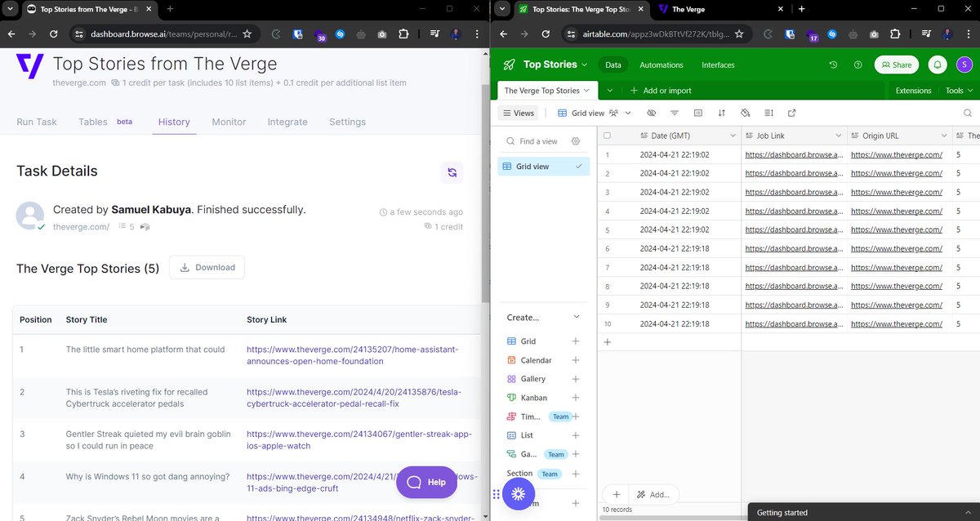The height and width of the screenshot is (521, 980).
Task: Click The Verge logo in Browse AI header
Action: pos(29,65)
